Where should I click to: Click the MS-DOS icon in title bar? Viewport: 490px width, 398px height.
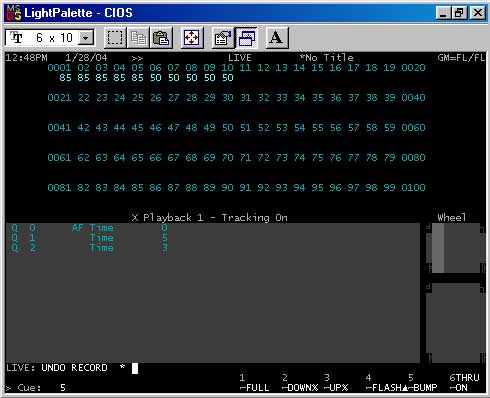14,13
